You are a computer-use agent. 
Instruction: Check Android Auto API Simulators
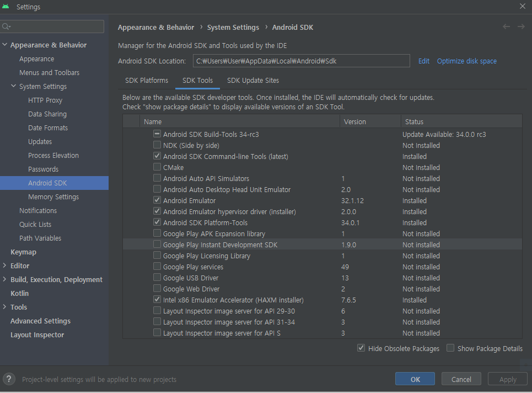tap(157, 178)
